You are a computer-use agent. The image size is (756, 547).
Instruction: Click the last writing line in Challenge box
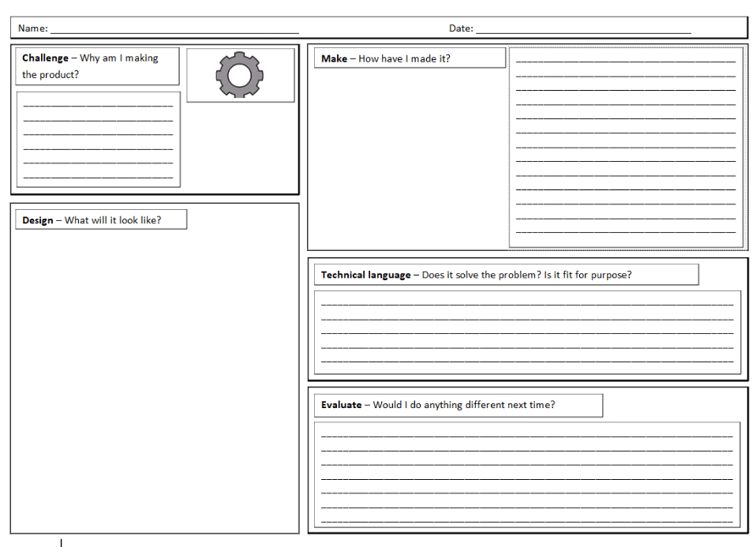point(98,177)
